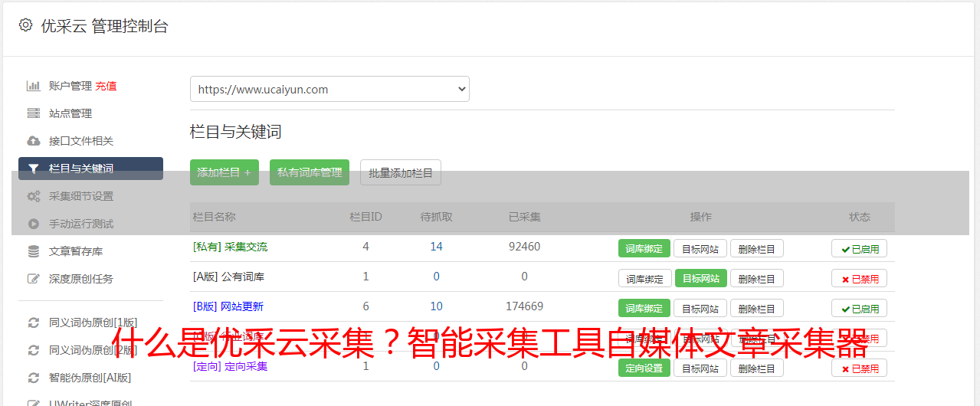Click 词库绑定 for 网站更新 row
980x406 pixels.
644,308
